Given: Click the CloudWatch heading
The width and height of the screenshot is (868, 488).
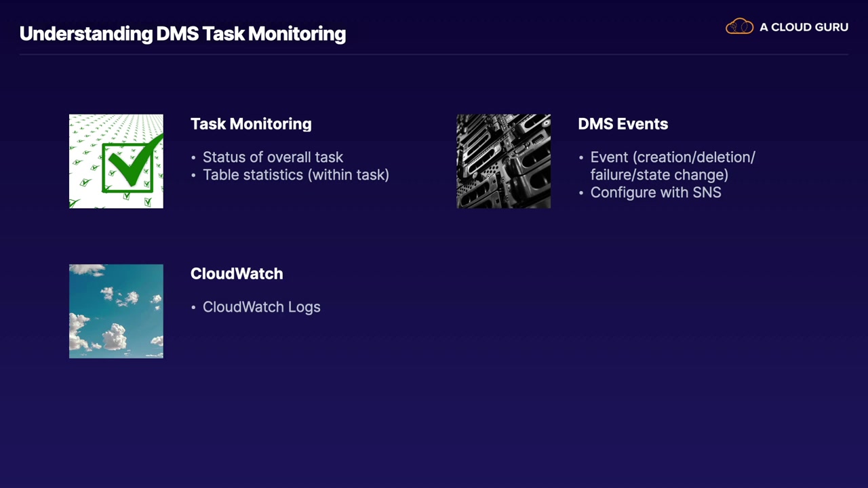Looking at the screenshot, I should coord(237,274).
